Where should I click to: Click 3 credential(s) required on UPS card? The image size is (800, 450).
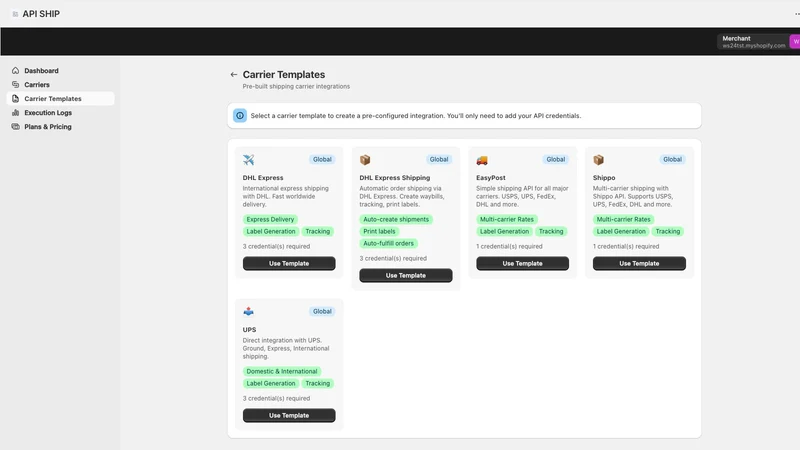(276, 398)
